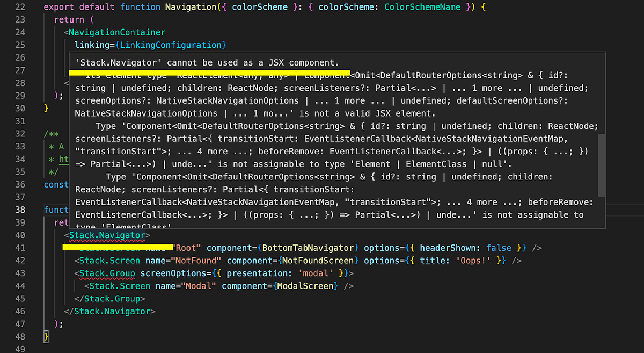Click the 'modal' presentation option value
This screenshot has width=644, height=353.
coord(314,273)
